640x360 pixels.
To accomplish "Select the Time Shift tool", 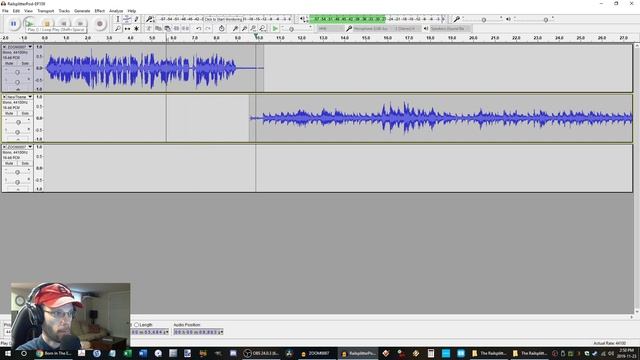I will click(127, 29).
